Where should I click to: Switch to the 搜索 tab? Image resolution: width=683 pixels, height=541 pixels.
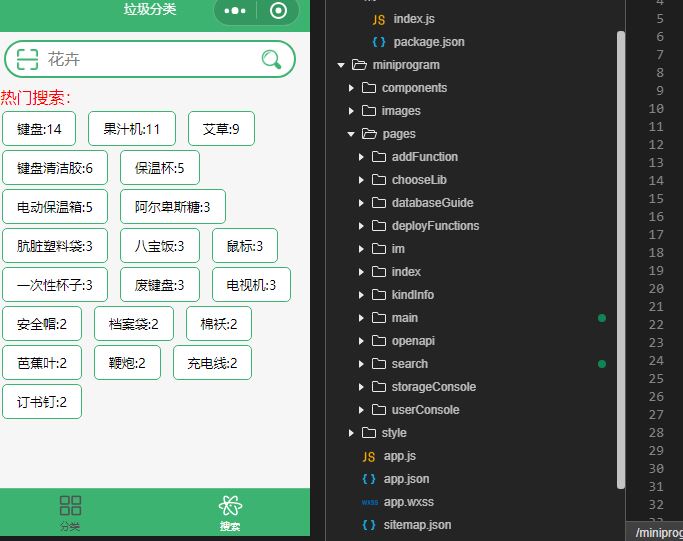(230, 513)
